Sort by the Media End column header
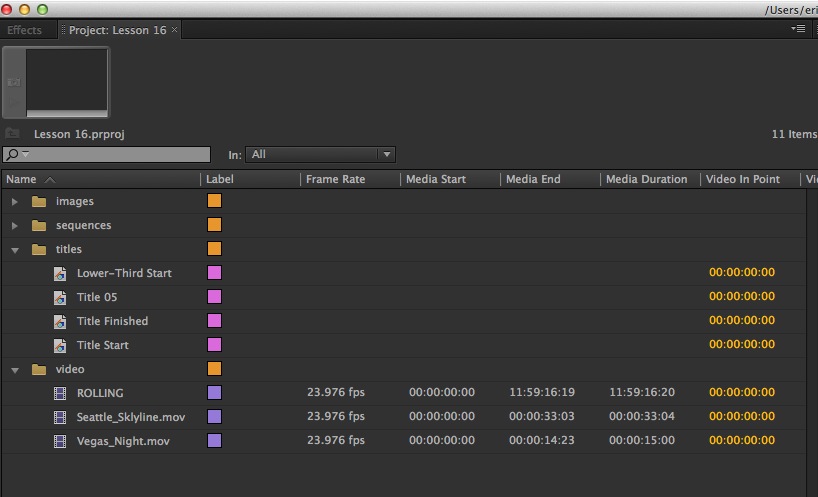Image resolution: width=818 pixels, height=497 pixels. (533, 179)
